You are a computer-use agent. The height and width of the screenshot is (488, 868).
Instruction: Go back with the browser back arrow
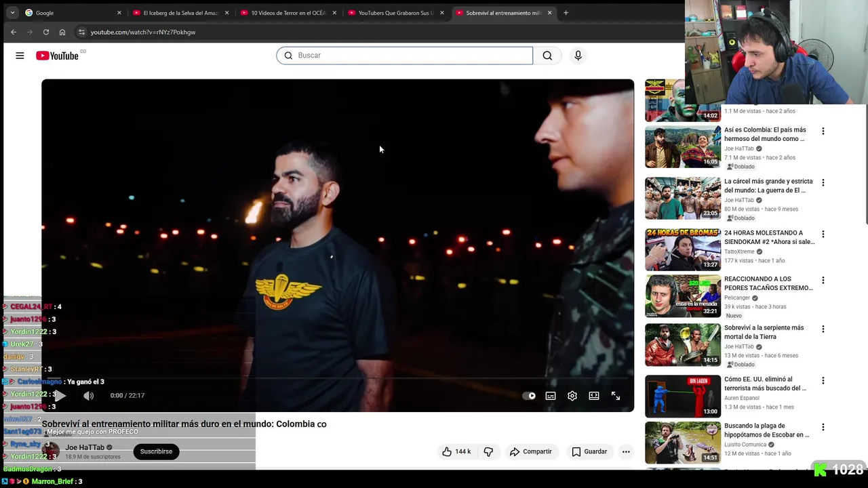tap(14, 32)
